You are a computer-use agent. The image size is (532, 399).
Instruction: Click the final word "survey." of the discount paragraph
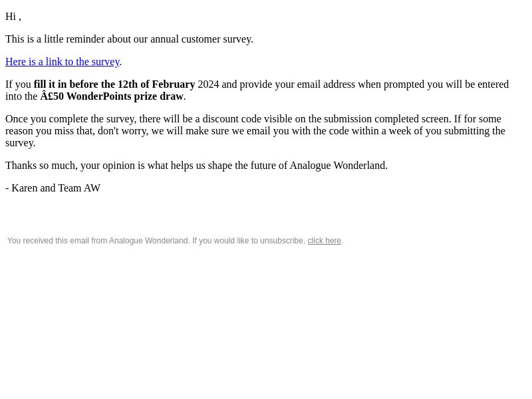pos(21,143)
